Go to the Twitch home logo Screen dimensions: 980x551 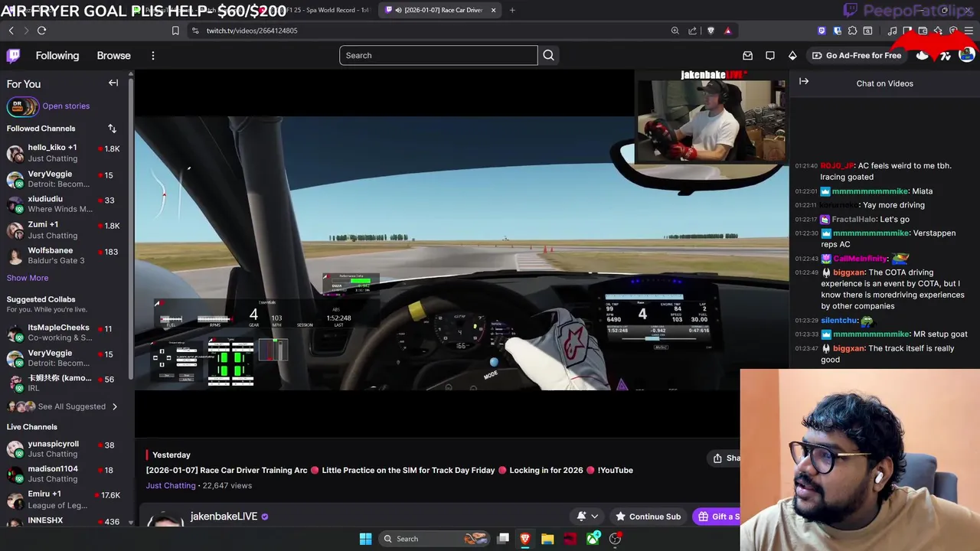14,56
